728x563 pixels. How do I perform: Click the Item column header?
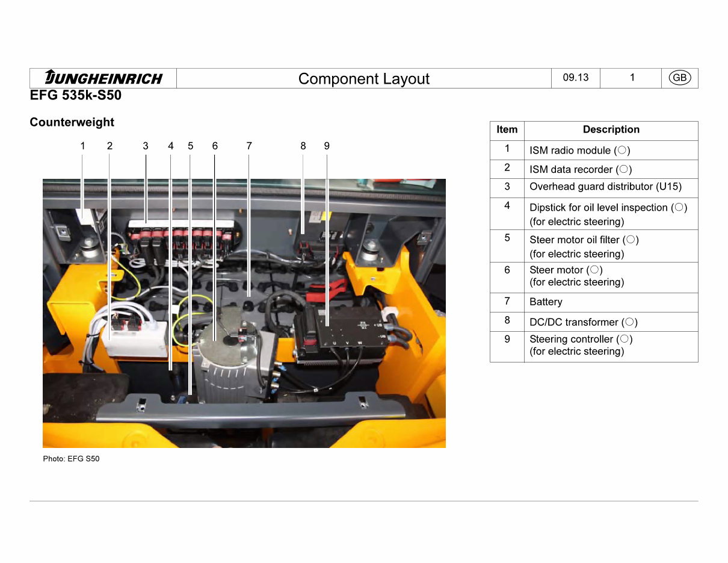click(507, 130)
